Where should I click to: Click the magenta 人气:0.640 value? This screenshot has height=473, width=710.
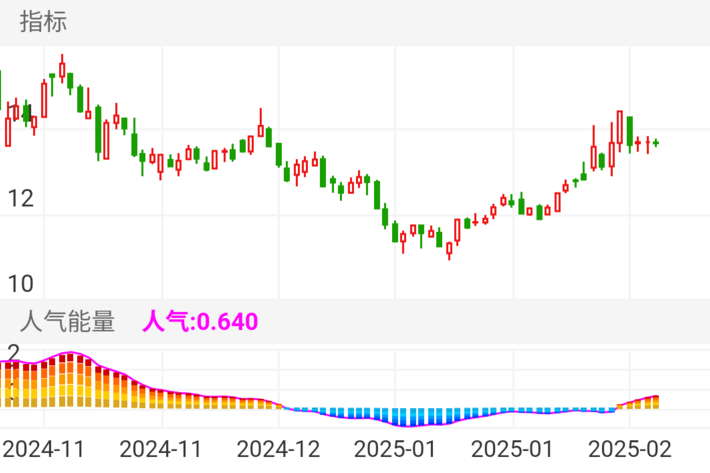tap(200, 322)
